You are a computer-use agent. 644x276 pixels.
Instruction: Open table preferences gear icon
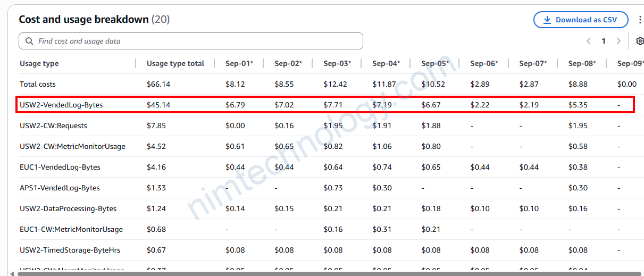click(640, 41)
